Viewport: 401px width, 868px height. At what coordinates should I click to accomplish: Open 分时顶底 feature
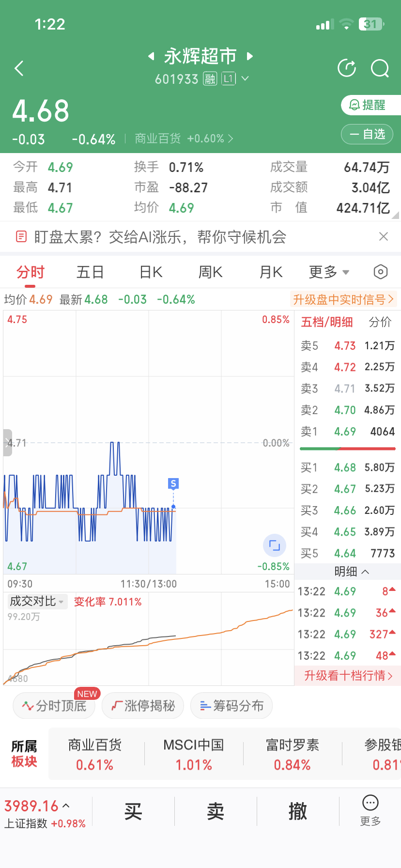pos(54,706)
